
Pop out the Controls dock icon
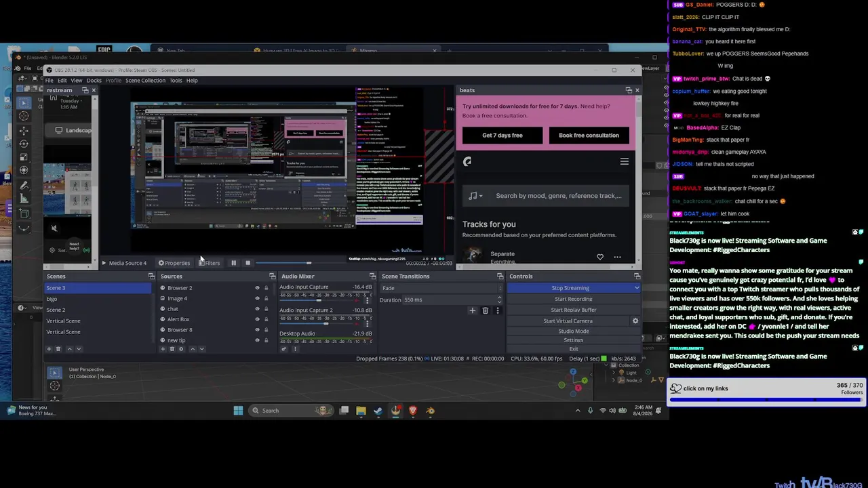636,277
